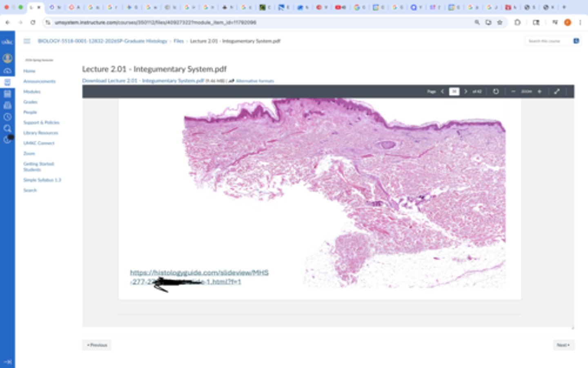The height and width of the screenshot is (368, 588).
Task: Open the Inbox icon in Canvas sidebar
Action: [7, 105]
